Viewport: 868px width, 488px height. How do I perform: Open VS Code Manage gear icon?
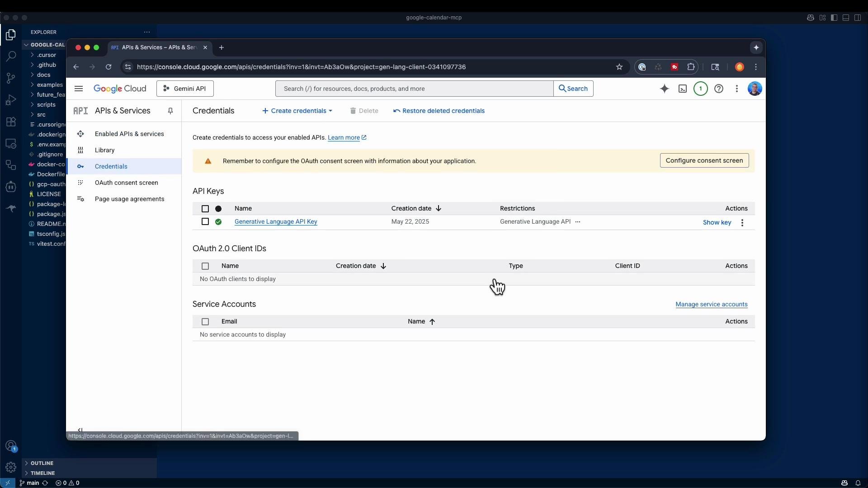(x=11, y=467)
